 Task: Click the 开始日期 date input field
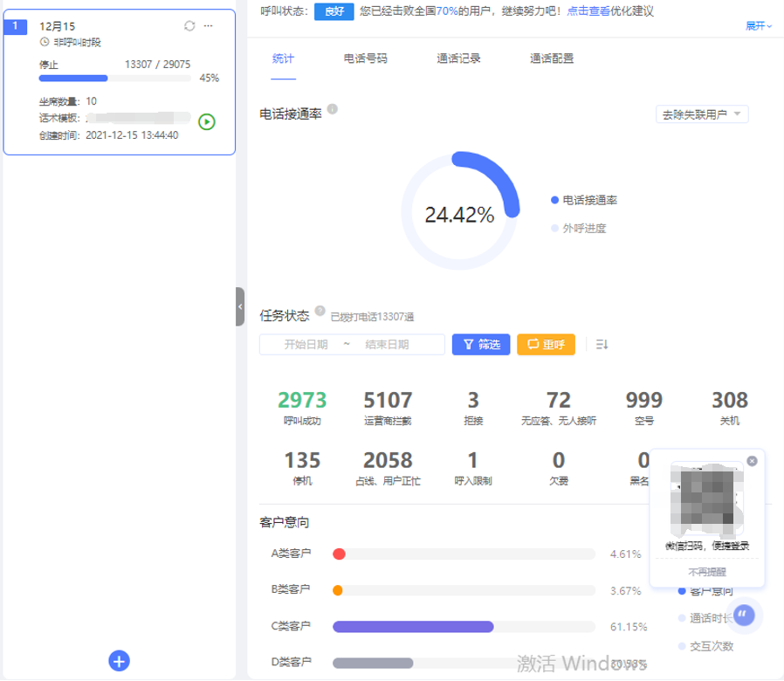[x=306, y=345]
